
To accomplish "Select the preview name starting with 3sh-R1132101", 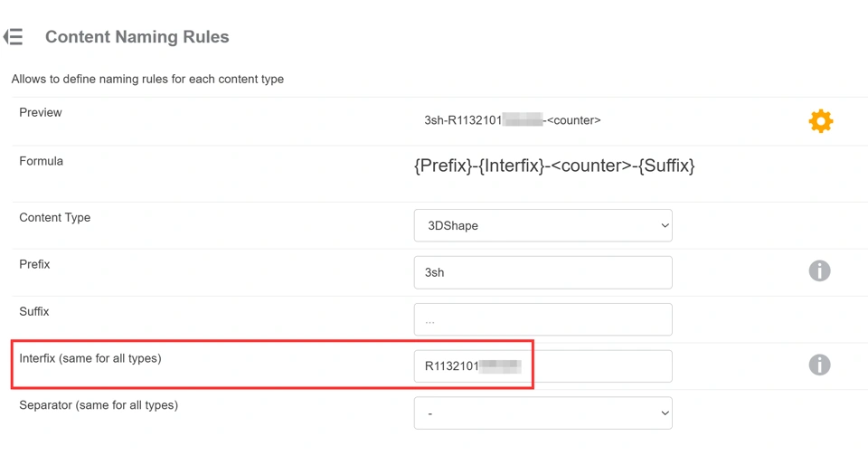I will [512, 120].
